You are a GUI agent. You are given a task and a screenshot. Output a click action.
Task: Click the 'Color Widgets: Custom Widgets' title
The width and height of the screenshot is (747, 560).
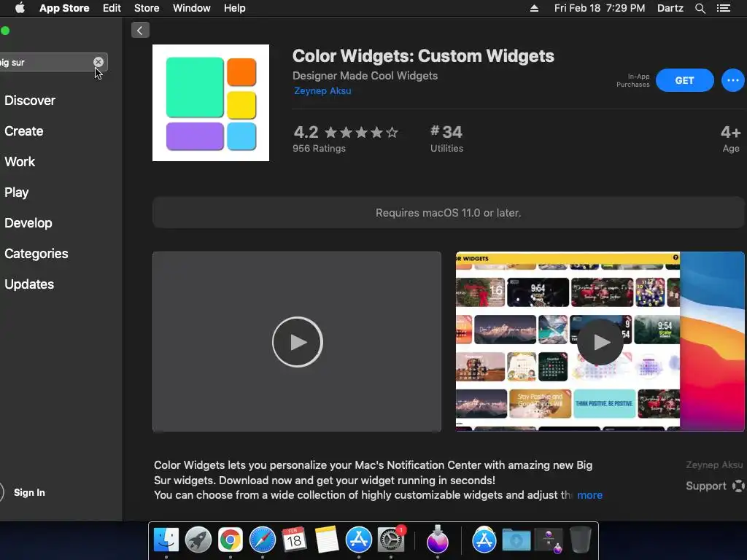click(x=423, y=56)
